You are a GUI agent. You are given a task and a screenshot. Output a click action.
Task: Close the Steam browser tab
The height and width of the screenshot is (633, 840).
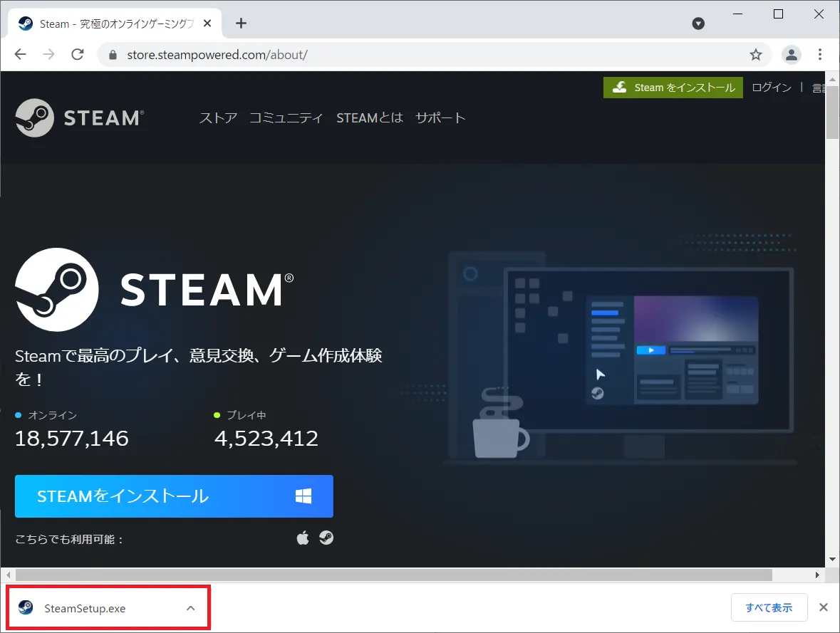pyautogui.click(x=207, y=23)
